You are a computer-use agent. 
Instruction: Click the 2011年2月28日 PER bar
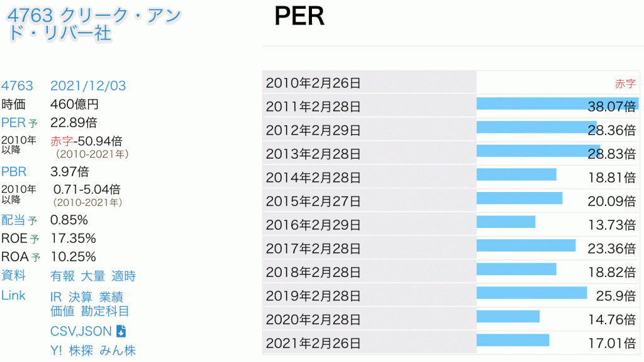click(557, 104)
